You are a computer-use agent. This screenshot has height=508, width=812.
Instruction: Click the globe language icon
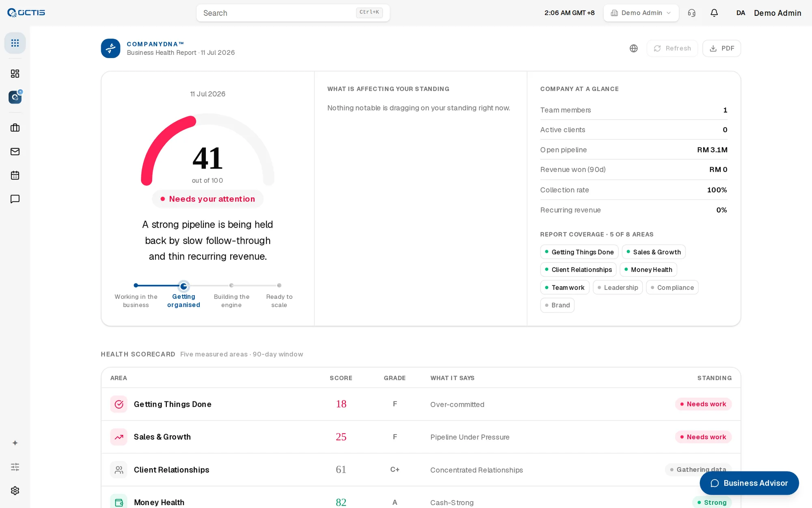tap(634, 48)
